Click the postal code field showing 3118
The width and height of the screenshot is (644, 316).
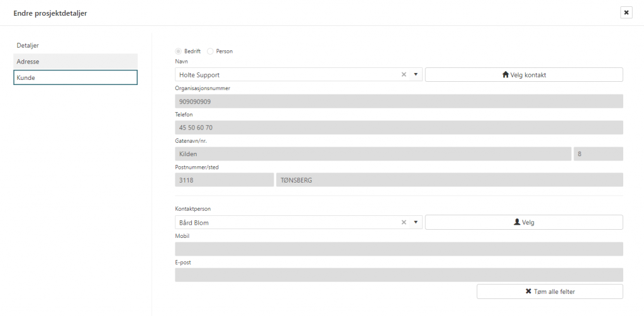[x=224, y=180]
